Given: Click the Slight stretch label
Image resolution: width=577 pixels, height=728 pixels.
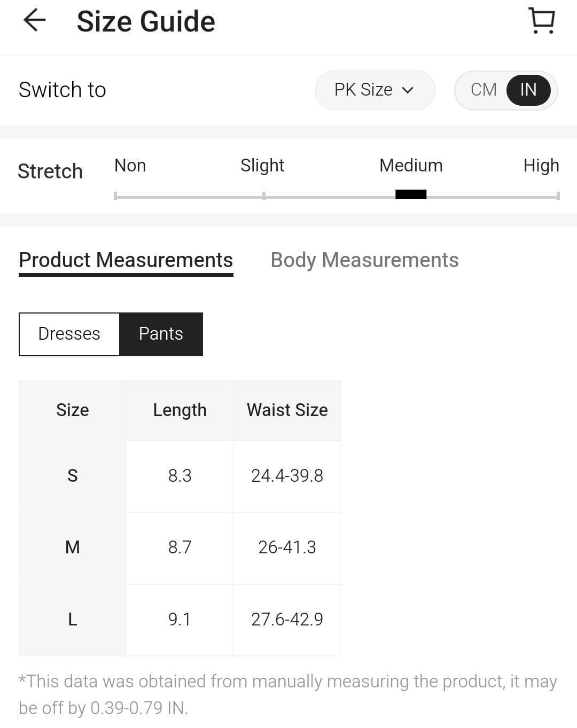Looking at the screenshot, I should [262, 166].
